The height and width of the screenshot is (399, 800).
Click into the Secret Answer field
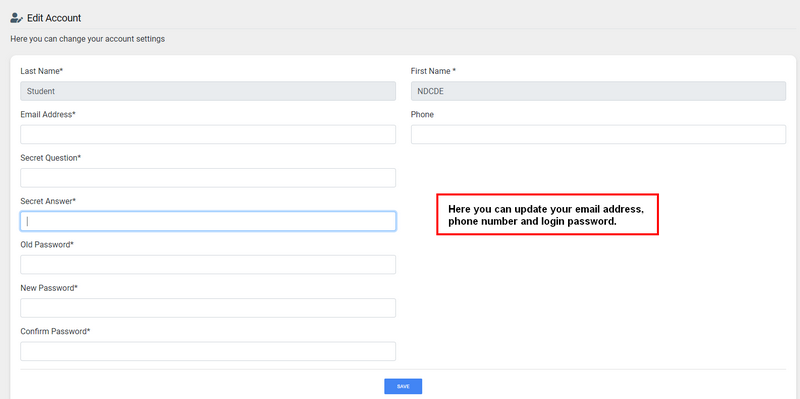(208, 221)
